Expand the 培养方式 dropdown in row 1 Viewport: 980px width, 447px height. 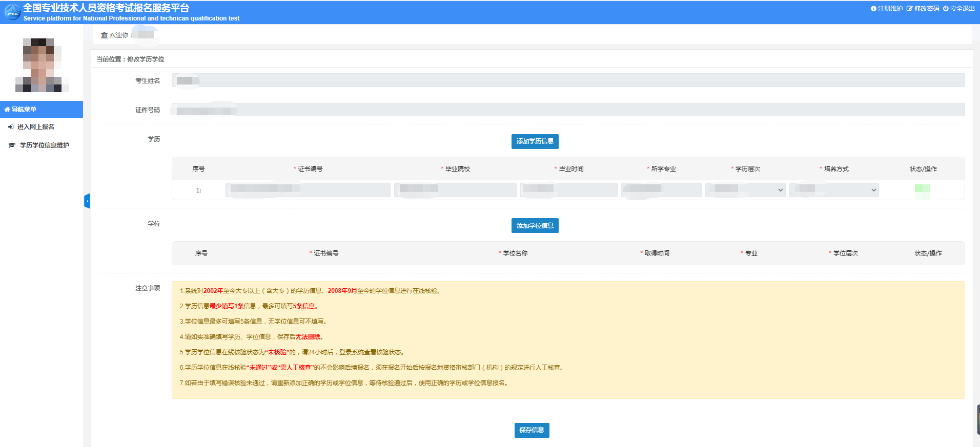pos(834,190)
